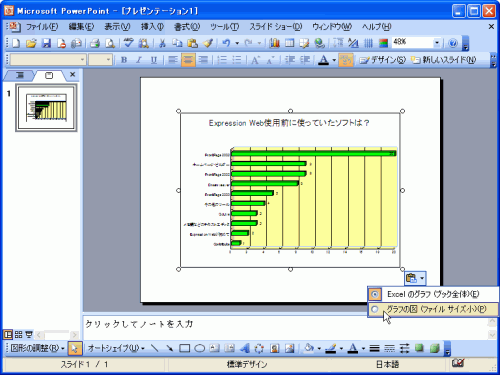This screenshot has width=500, height=375.
Task: Click the Insert Clip Art icon
Action: tap(275, 348)
